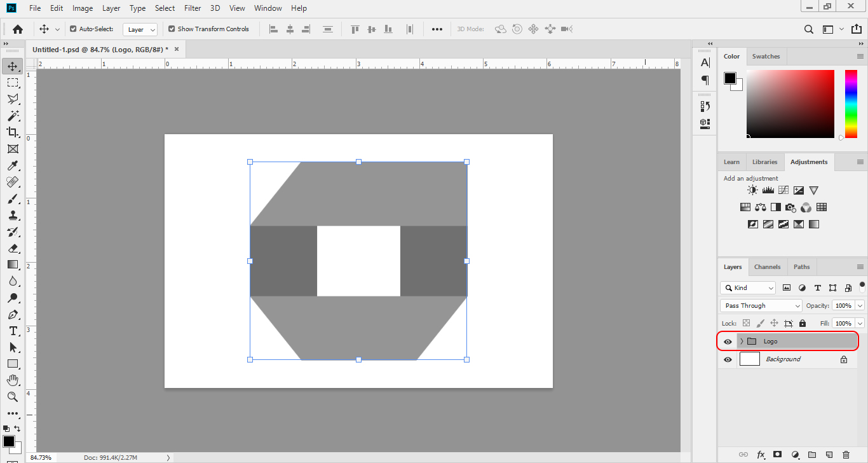This screenshot has height=463, width=868.
Task: Toggle lock all padlock icon
Action: pos(803,323)
